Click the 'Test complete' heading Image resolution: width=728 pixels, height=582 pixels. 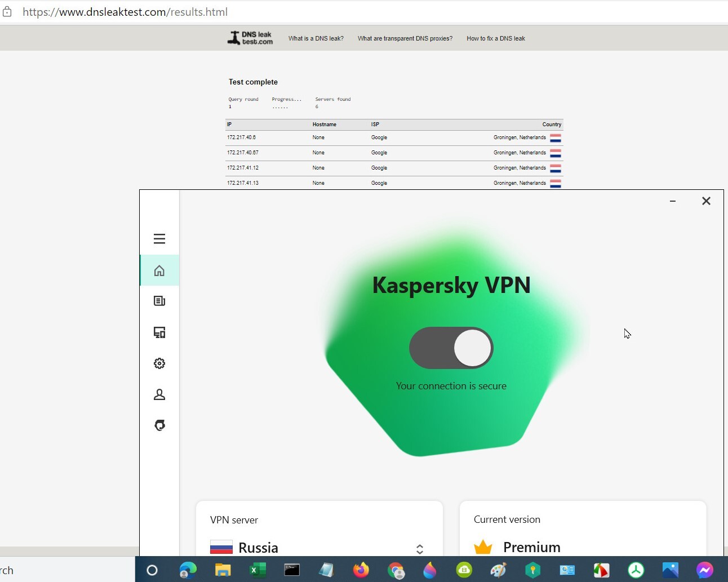(253, 82)
